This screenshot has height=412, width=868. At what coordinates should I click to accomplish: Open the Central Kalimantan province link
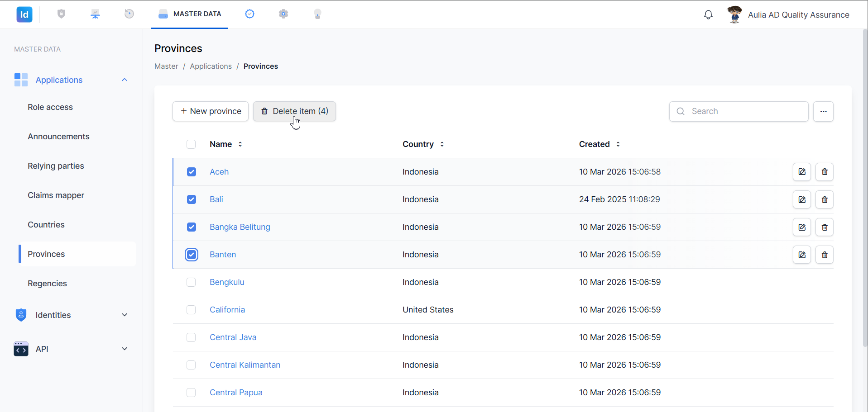[245, 365]
